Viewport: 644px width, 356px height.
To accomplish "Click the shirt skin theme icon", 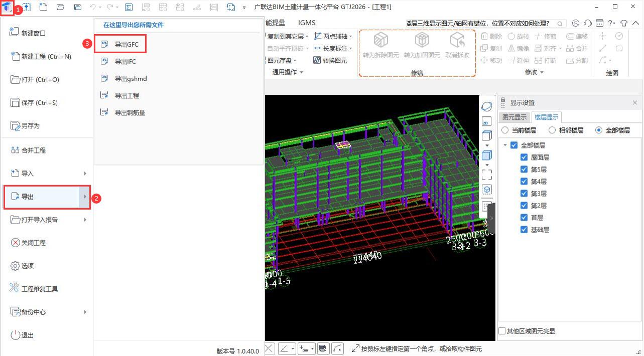I will click(x=624, y=23).
